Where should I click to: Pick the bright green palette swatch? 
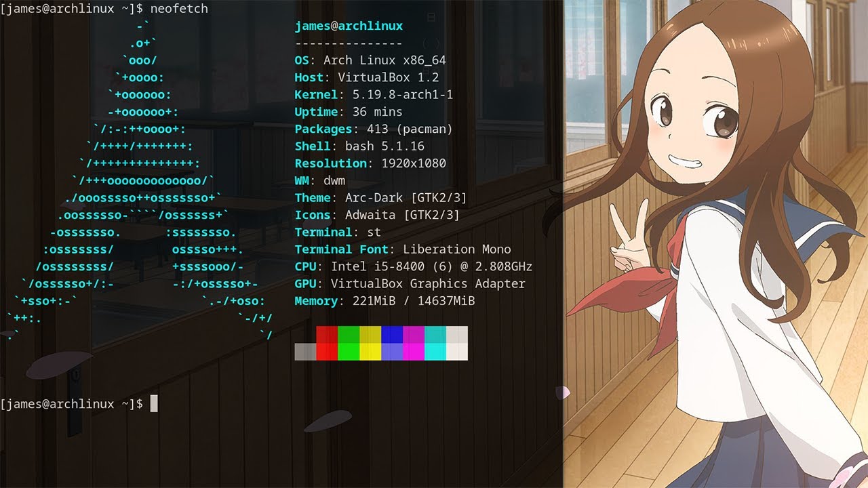(x=349, y=352)
